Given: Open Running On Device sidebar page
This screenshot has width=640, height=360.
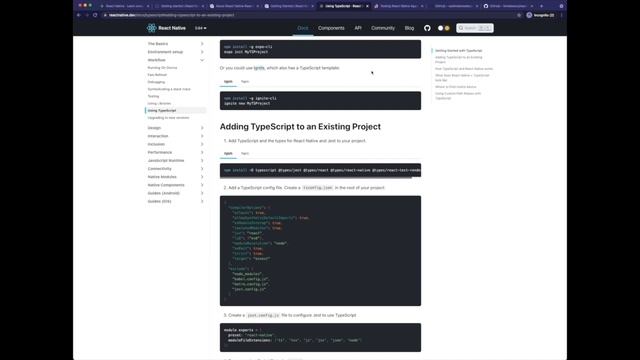Looking at the screenshot, I should (x=162, y=68).
